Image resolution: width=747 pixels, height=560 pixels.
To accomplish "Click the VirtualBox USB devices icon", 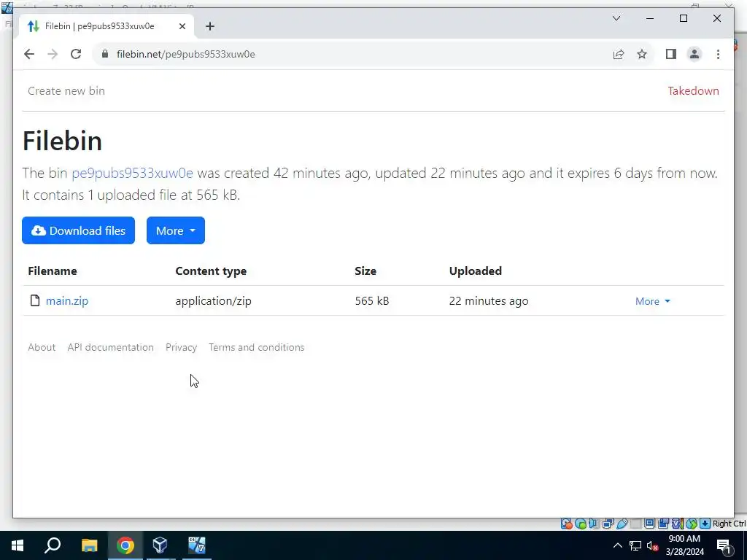I will tap(622, 524).
